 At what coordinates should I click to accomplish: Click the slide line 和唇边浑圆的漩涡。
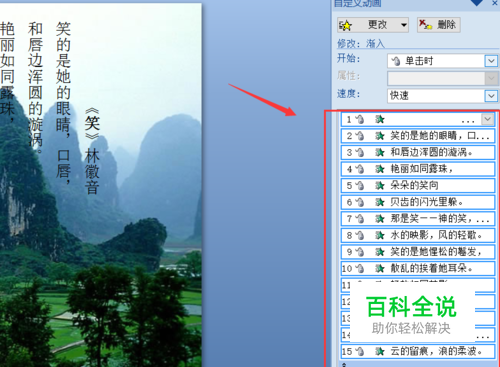tap(35, 88)
